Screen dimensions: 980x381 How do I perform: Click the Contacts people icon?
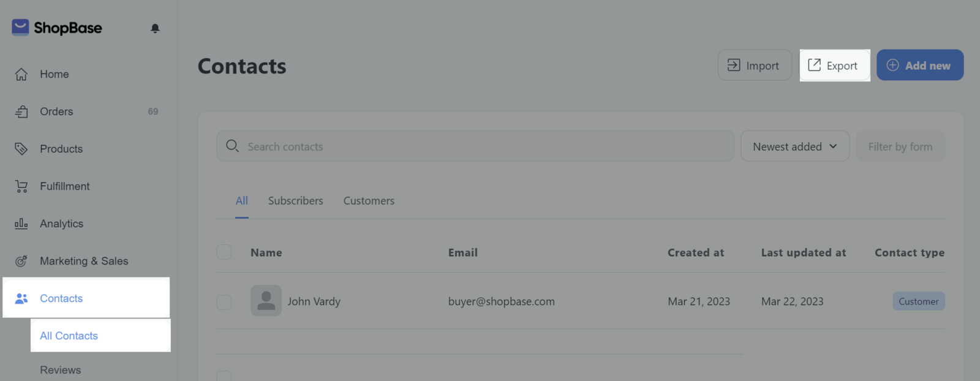click(x=21, y=298)
